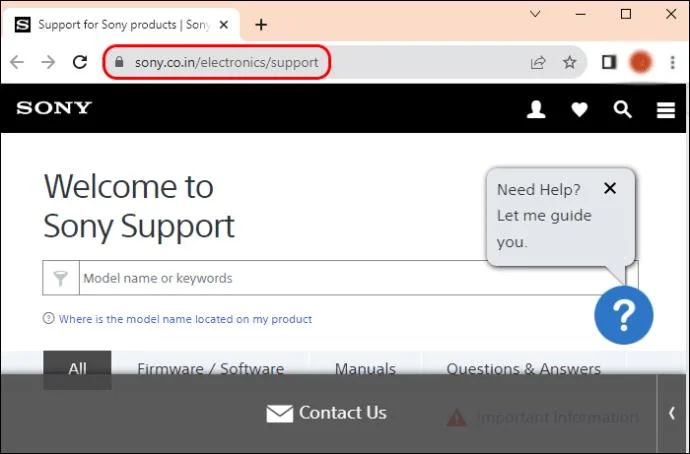This screenshot has width=690, height=454.
Task: Reload the Sony support page
Action: (80, 62)
